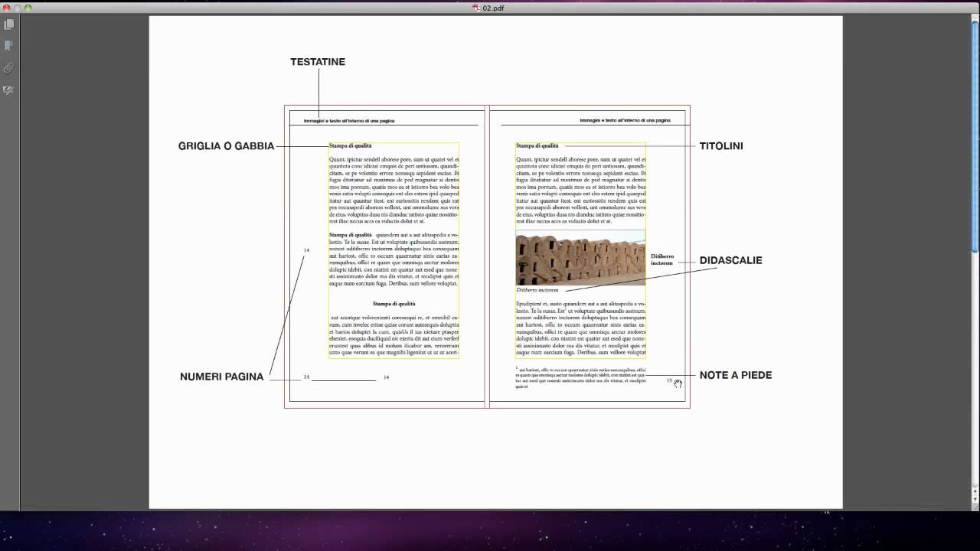Image resolution: width=980 pixels, height=551 pixels.
Task: Click the 02.pdf window title text
Action: tap(493, 8)
